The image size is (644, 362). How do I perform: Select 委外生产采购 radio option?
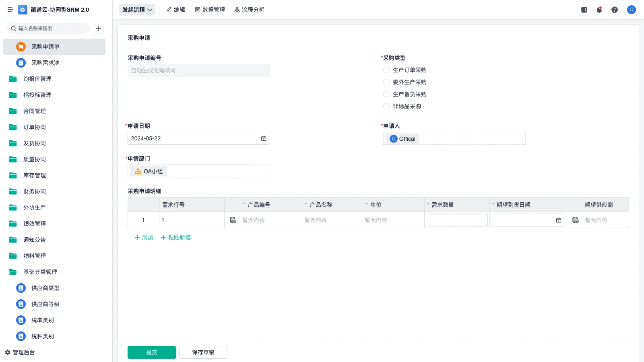pos(386,82)
